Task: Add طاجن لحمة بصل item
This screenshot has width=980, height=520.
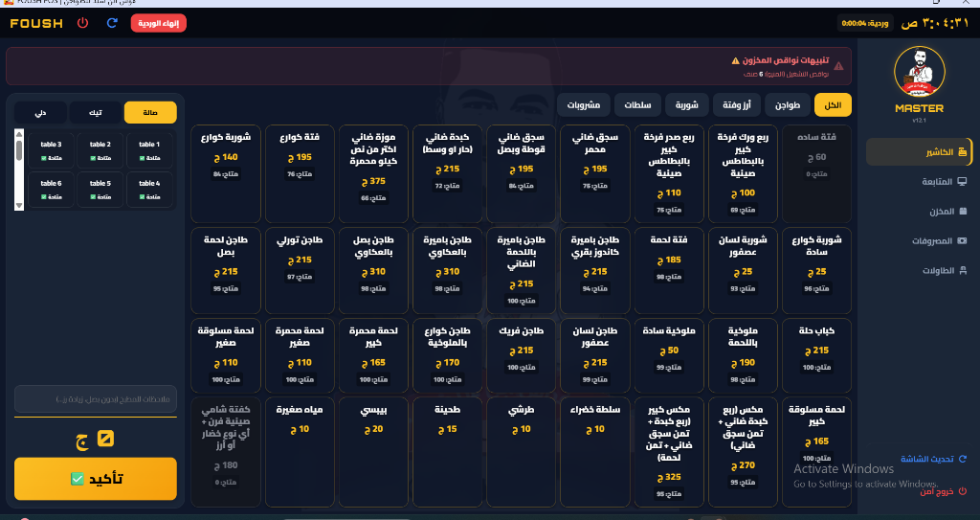Action: click(x=226, y=271)
